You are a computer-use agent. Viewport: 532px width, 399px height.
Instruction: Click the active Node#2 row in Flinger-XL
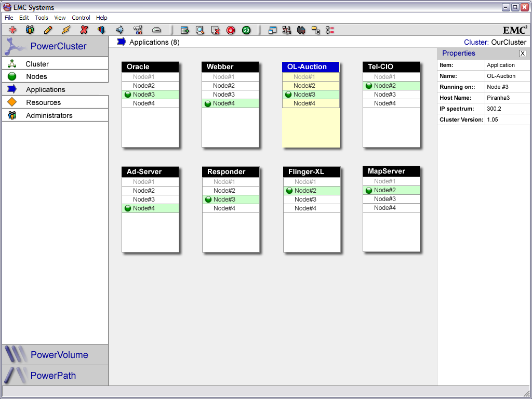point(312,191)
